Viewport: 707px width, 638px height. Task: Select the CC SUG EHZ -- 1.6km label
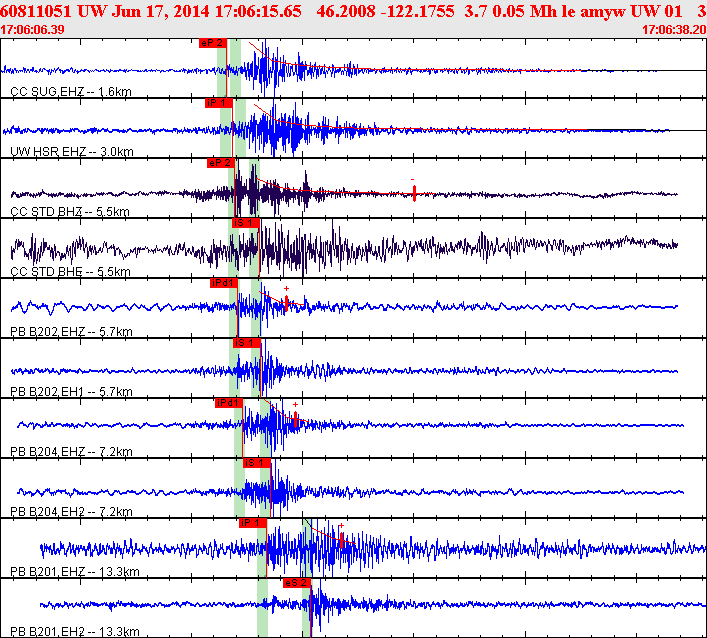71,92
